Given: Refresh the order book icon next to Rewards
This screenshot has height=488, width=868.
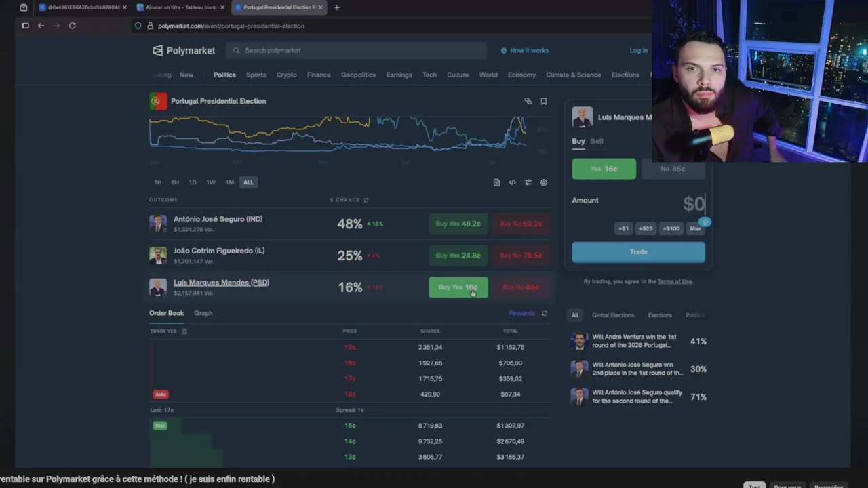Looking at the screenshot, I should point(544,313).
